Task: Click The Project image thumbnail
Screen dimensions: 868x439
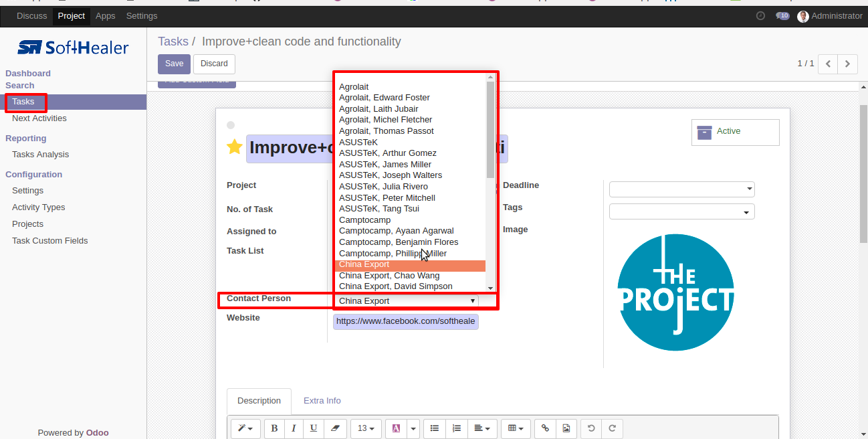Action: click(x=675, y=292)
